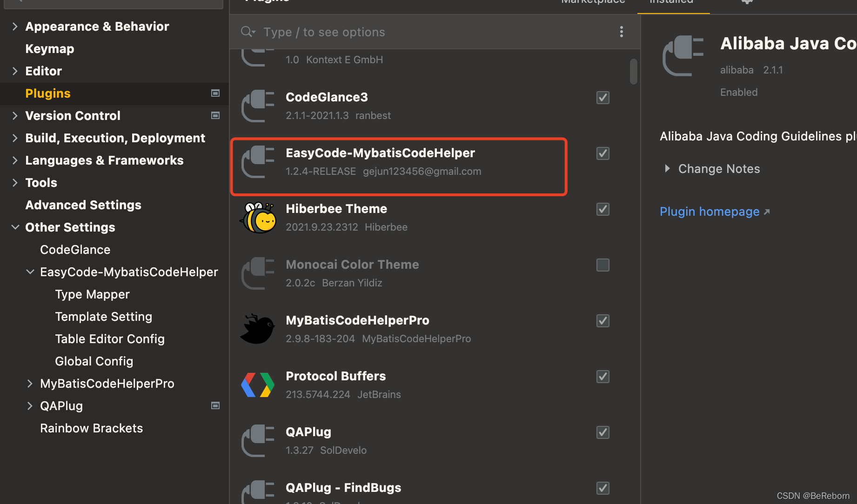Expand the QAPlug tree node
The width and height of the screenshot is (857, 504).
(30, 406)
